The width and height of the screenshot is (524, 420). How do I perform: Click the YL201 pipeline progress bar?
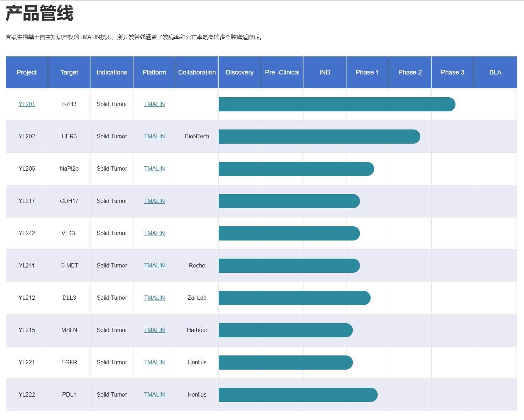point(337,104)
